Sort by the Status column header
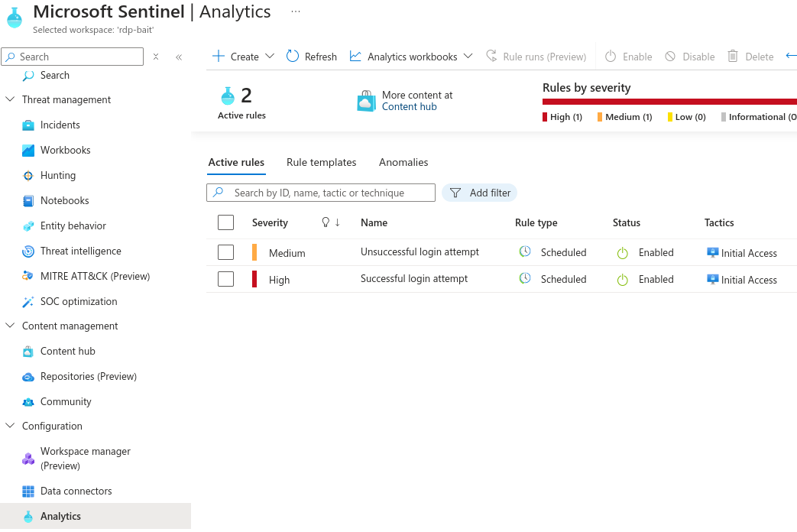Image resolution: width=797 pixels, height=532 pixels. [627, 222]
